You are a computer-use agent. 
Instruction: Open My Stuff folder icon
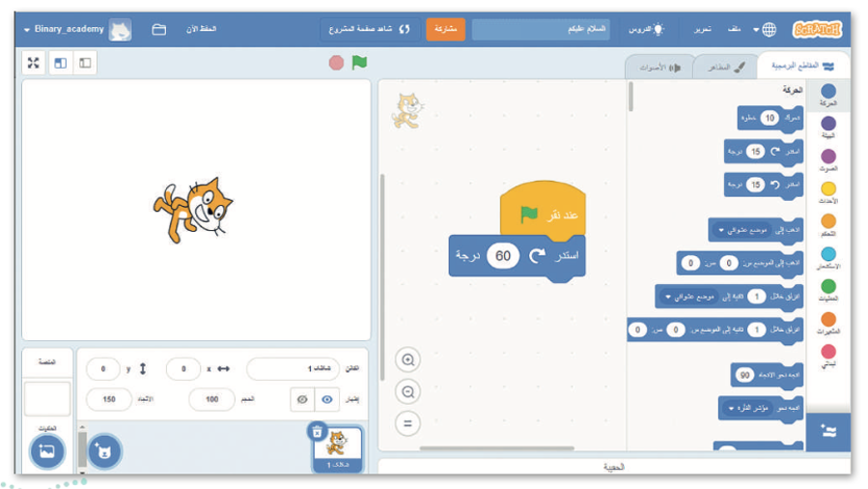159,29
